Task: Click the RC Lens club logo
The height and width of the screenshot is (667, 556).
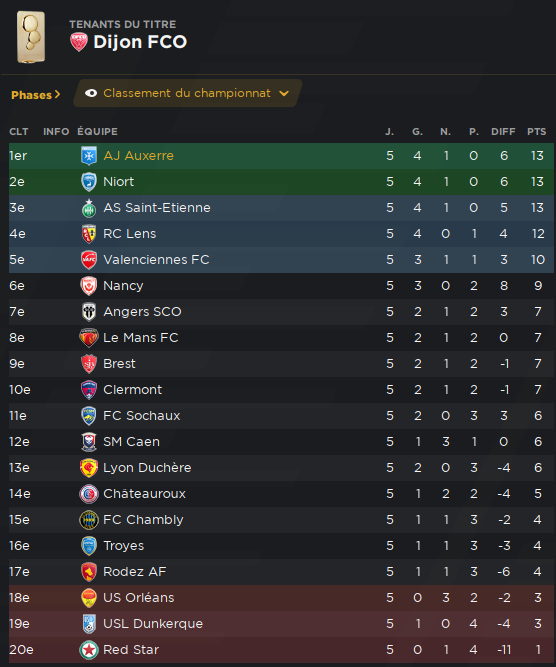Action: [89, 234]
